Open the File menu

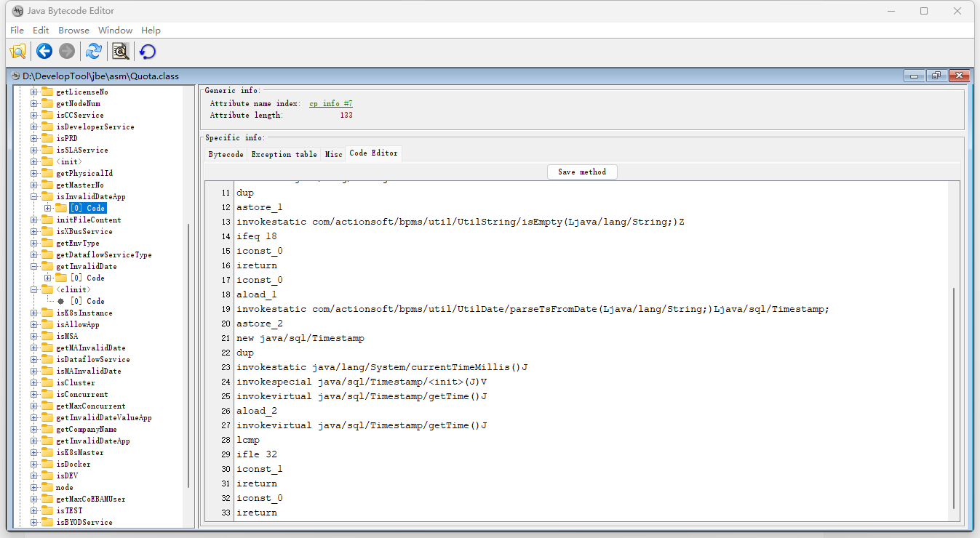pyautogui.click(x=17, y=31)
